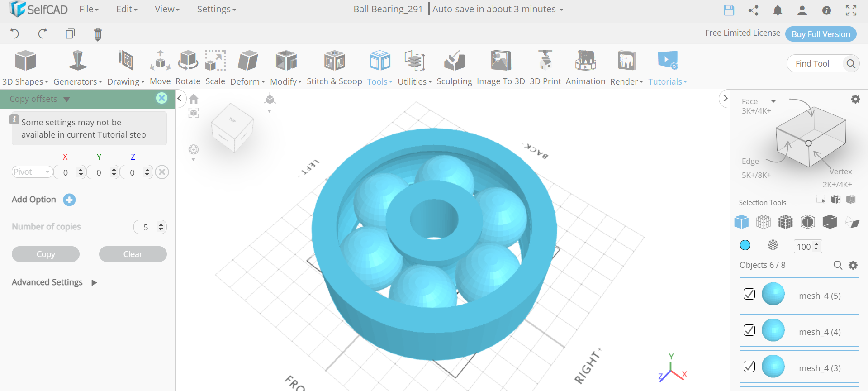Click the delete trash icon
The height and width of the screenshot is (391, 868).
tap(98, 34)
